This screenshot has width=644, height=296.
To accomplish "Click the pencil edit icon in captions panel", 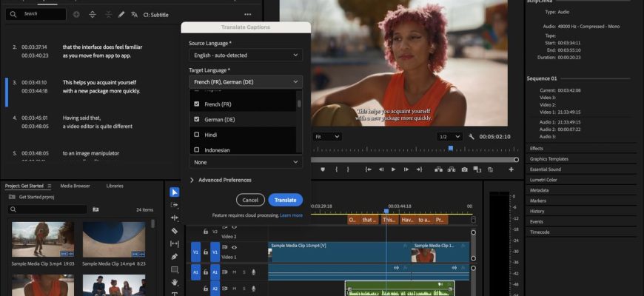I will 120,14.
